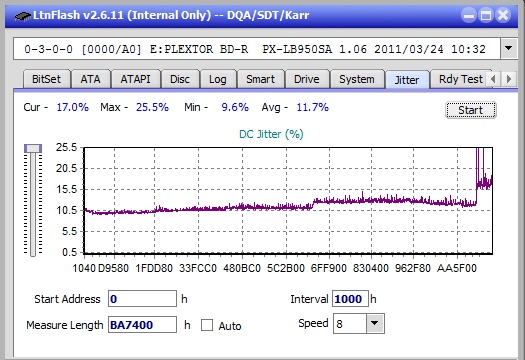Click the x-axis label 480BC0
Screen dimensions: 525x360
tap(242, 268)
